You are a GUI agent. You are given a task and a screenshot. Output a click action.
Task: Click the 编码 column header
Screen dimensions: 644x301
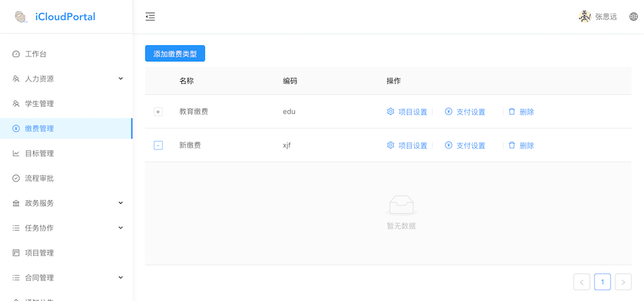click(x=290, y=81)
